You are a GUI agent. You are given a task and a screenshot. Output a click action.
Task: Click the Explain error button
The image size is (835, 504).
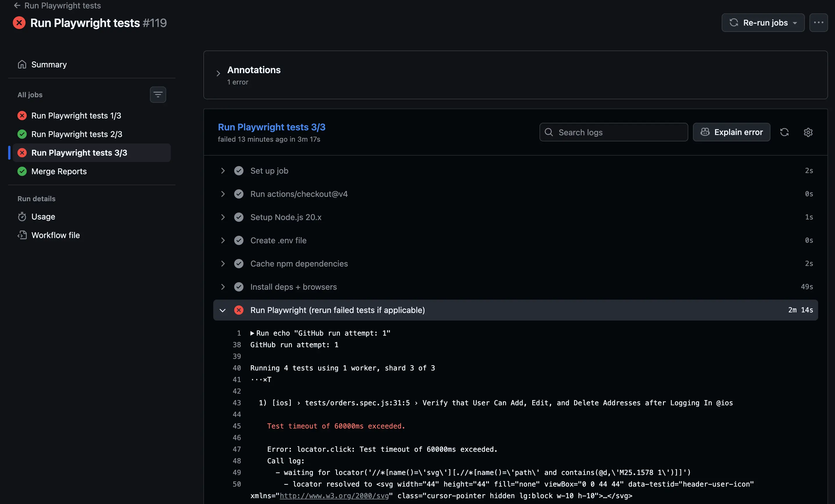pyautogui.click(x=731, y=132)
